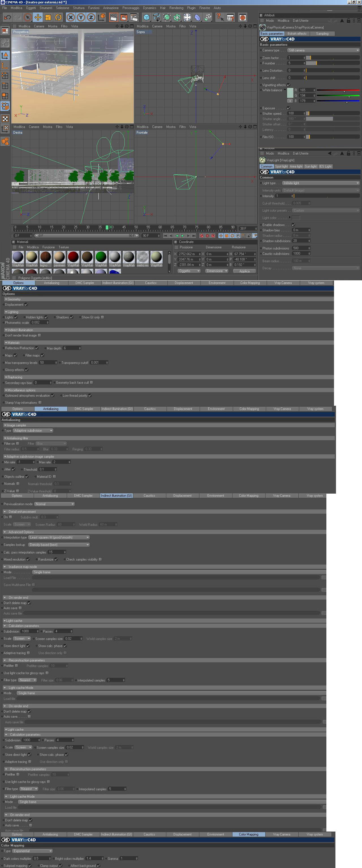Click the Undo arrow in top toolbar
This screenshot has width=362, height=868.
[7, 17]
